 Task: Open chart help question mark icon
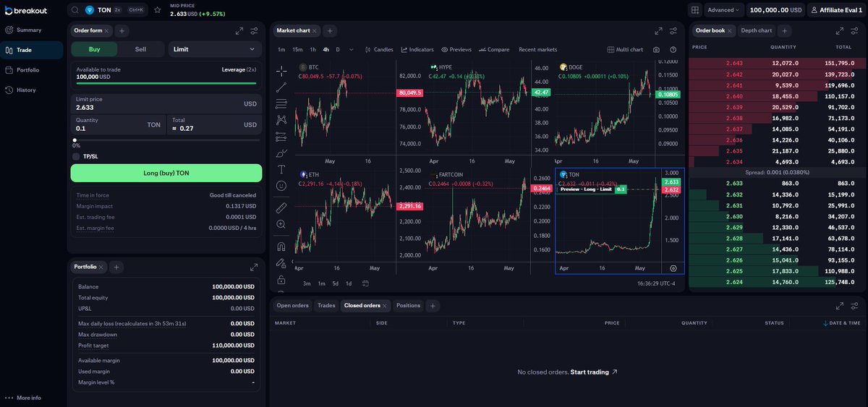tap(673, 50)
